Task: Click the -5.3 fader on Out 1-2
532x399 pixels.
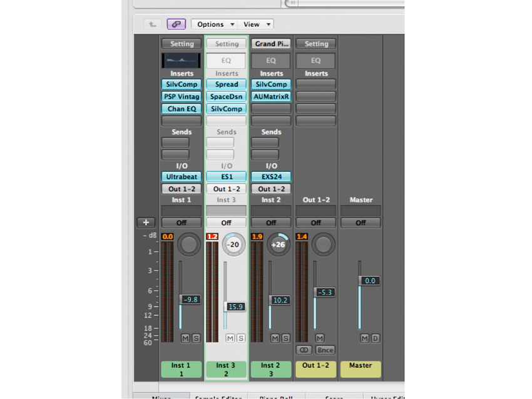Action: 324,292
